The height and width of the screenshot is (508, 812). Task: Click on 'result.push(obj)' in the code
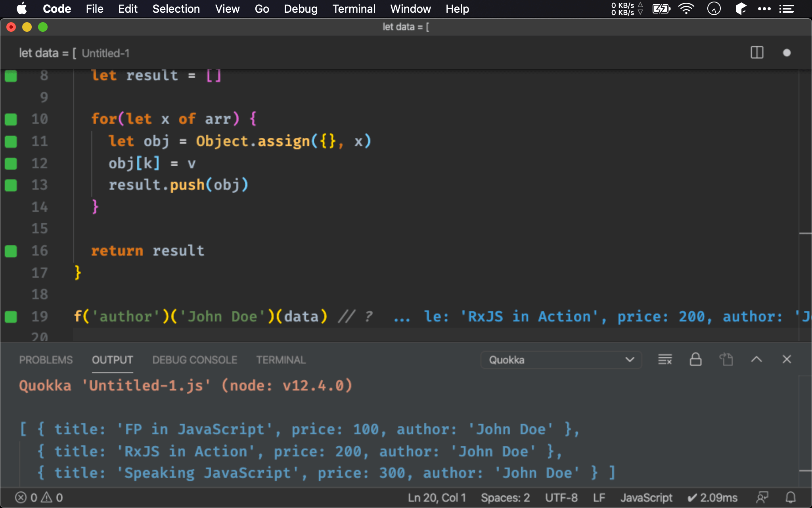pos(178,185)
